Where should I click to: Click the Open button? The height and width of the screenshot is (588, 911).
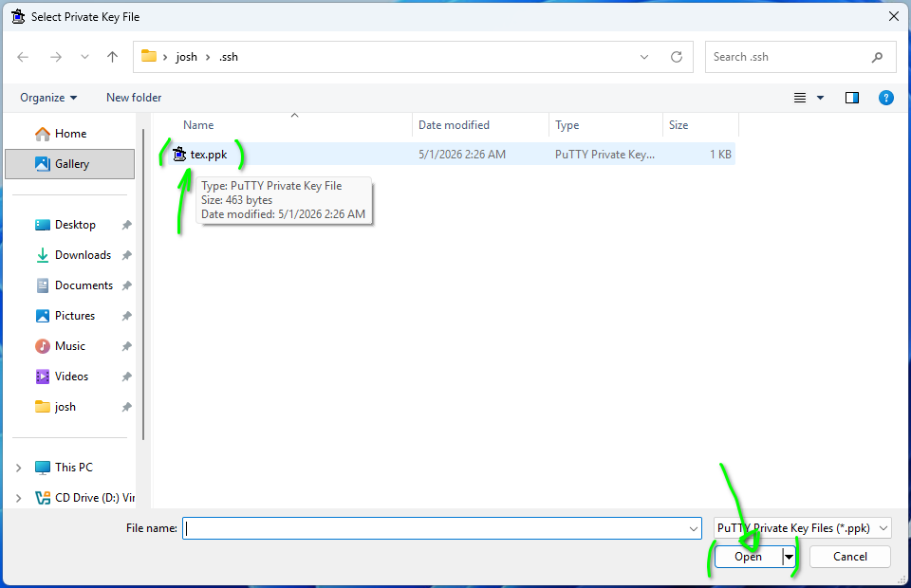click(x=748, y=557)
